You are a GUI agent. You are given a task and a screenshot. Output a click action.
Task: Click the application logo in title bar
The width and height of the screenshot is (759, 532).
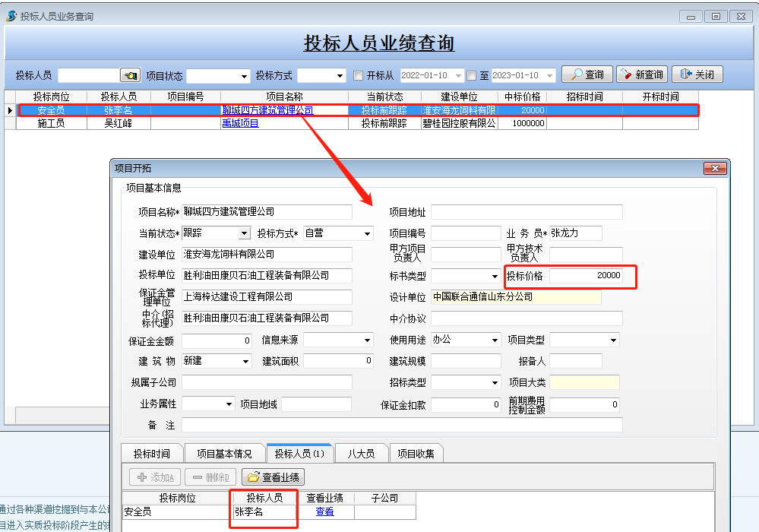[11, 16]
